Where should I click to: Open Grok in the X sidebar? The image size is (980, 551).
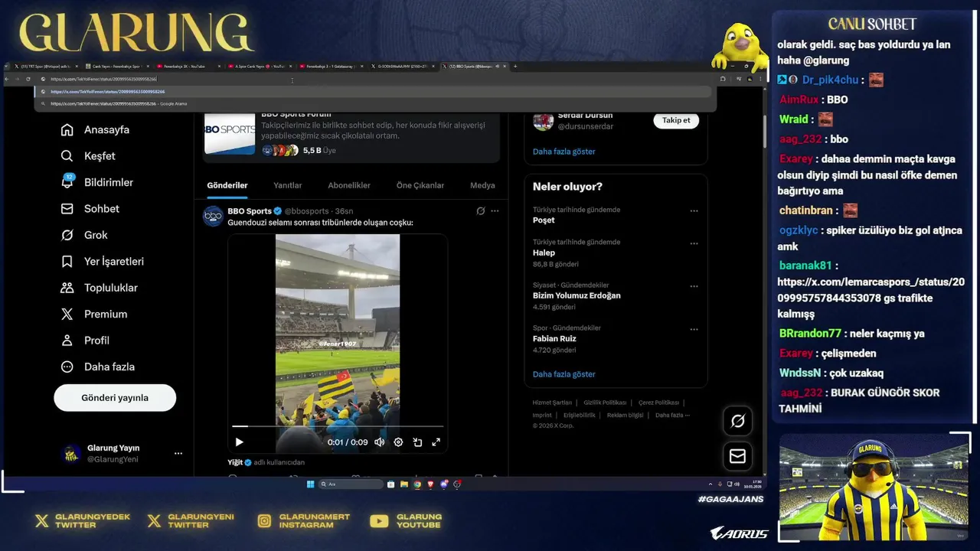[84, 235]
